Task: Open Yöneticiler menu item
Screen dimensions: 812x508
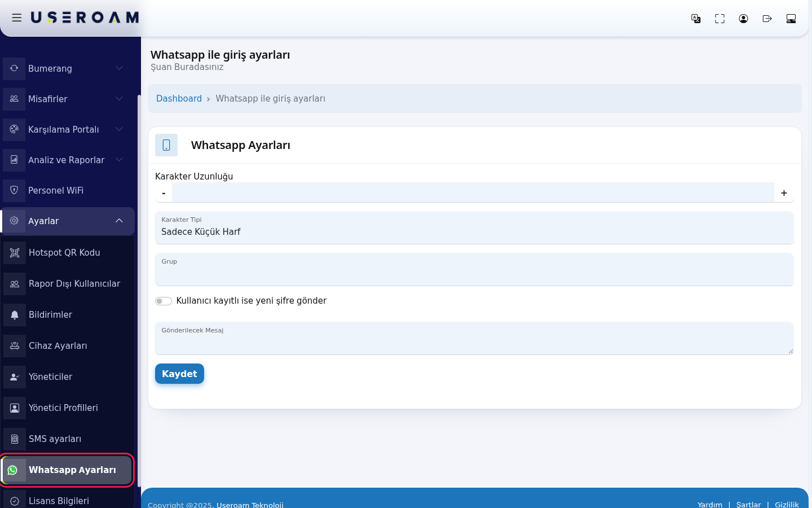Action: [x=68, y=377]
